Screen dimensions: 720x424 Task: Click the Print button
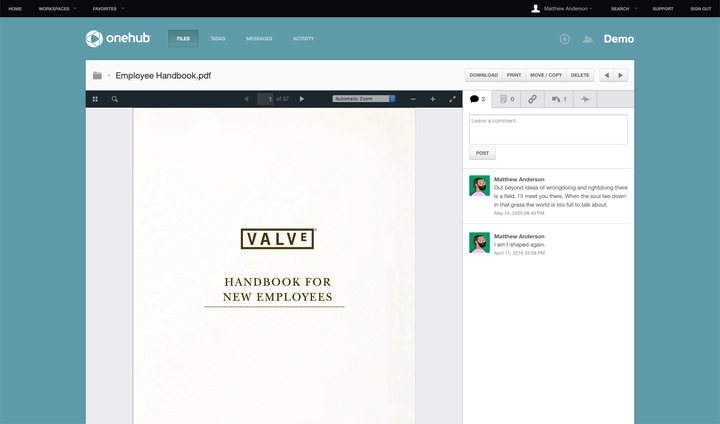pos(514,75)
